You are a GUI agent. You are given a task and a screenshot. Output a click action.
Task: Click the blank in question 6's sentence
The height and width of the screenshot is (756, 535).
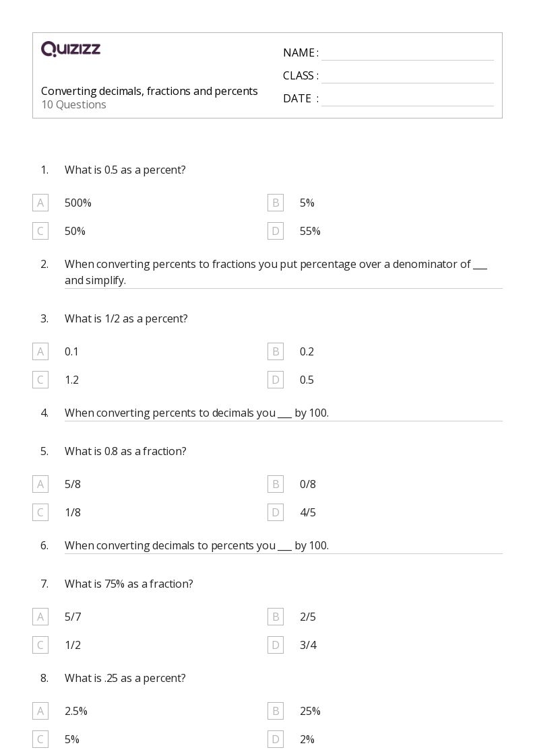(x=284, y=547)
